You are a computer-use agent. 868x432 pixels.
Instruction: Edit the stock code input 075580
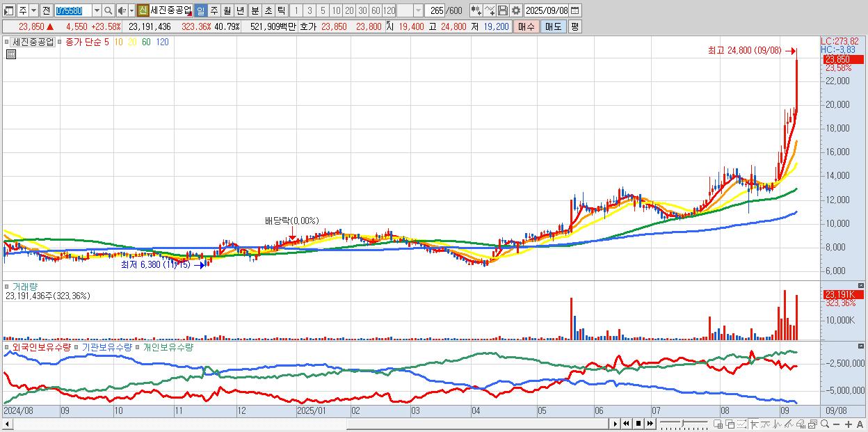[x=73, y=10]
